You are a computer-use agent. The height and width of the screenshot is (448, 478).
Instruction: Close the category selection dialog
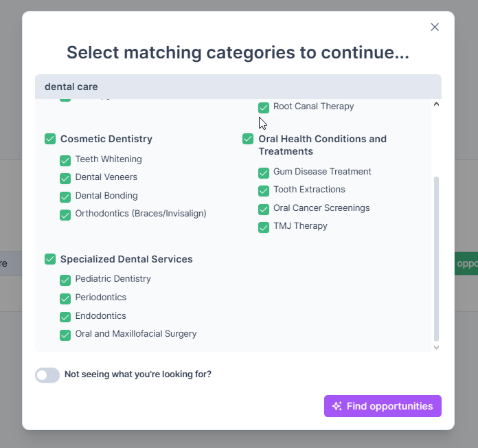pyautogui.click(x=435, y=27)
